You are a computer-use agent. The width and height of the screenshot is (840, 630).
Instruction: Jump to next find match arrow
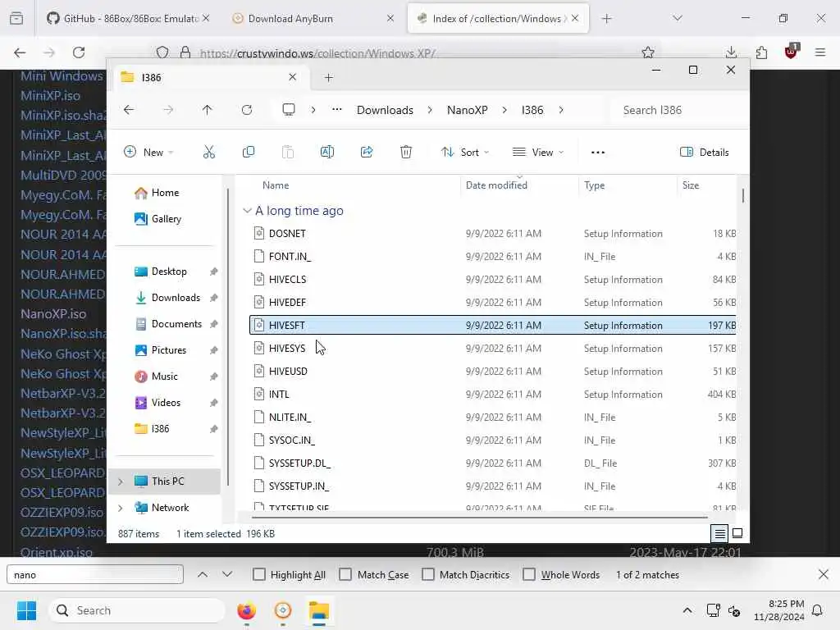[x=227, y=574]
